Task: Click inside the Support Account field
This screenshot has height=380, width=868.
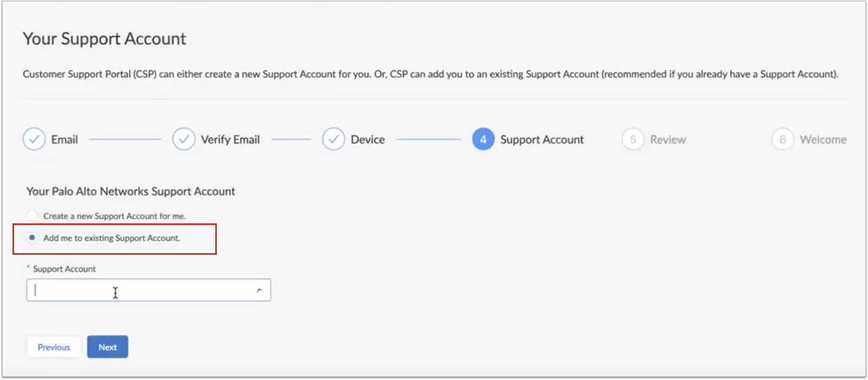Action: point(141,291)
